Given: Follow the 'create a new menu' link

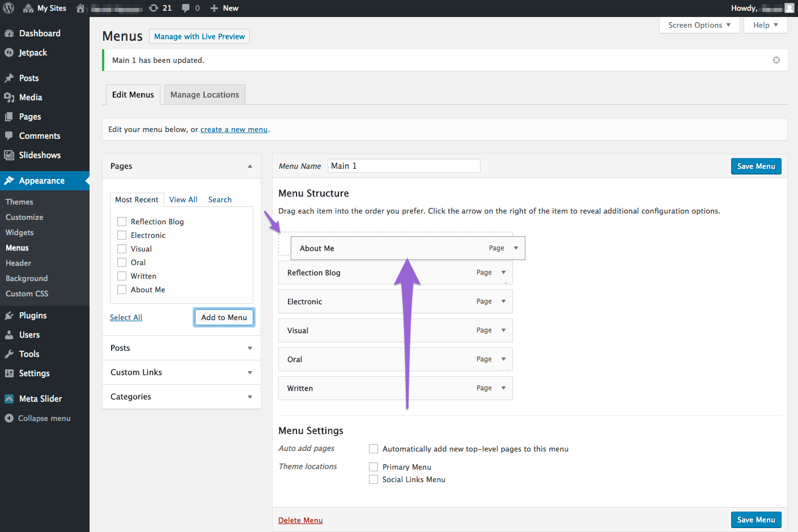Looking at the screenshot, I should [234, 129].
